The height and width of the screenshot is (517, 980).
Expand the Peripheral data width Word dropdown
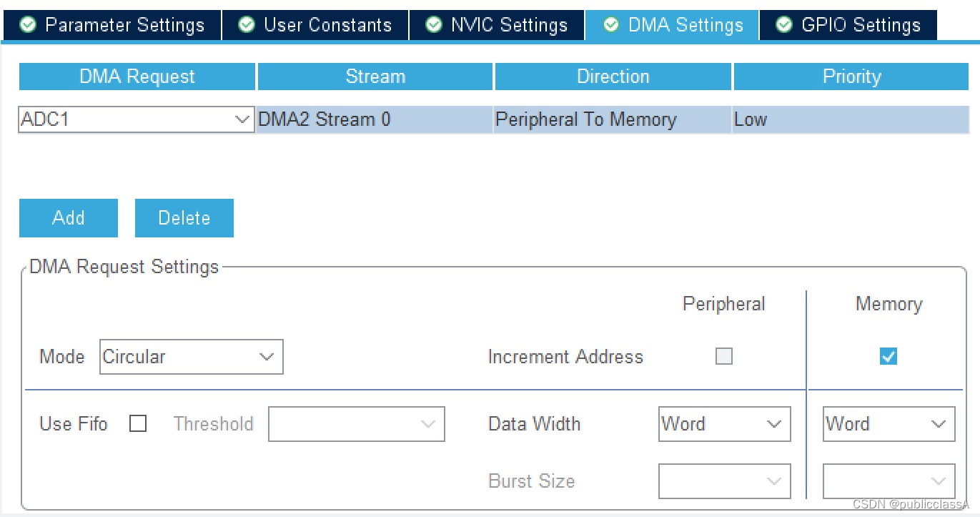tap(725, 424)
